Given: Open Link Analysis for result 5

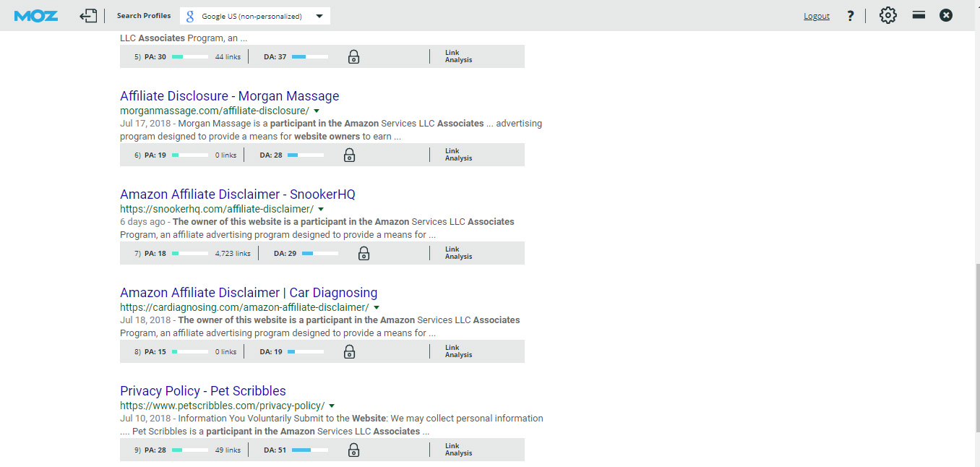Looking at the screenshot, I should [458, 56].
